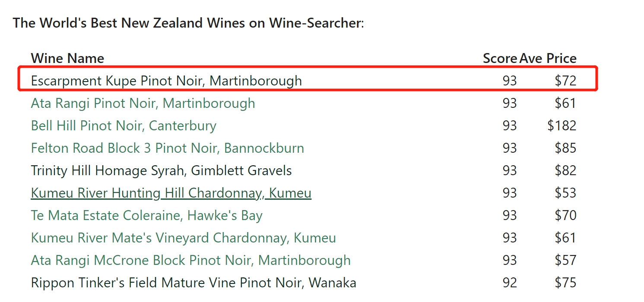Image resolution: width=644 pixels, height=302 pixels.
Task: Click the $85 price for Felton Road
Action: (565, 148)
